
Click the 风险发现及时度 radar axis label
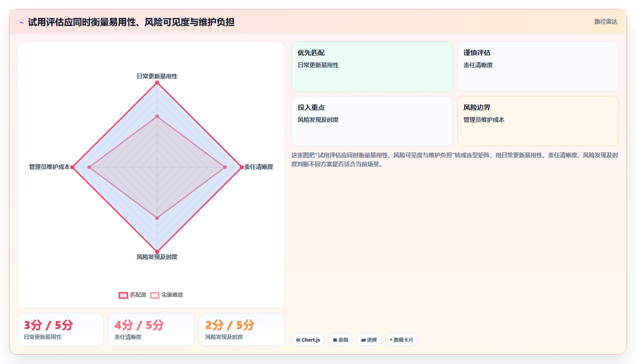click(157, 257)
